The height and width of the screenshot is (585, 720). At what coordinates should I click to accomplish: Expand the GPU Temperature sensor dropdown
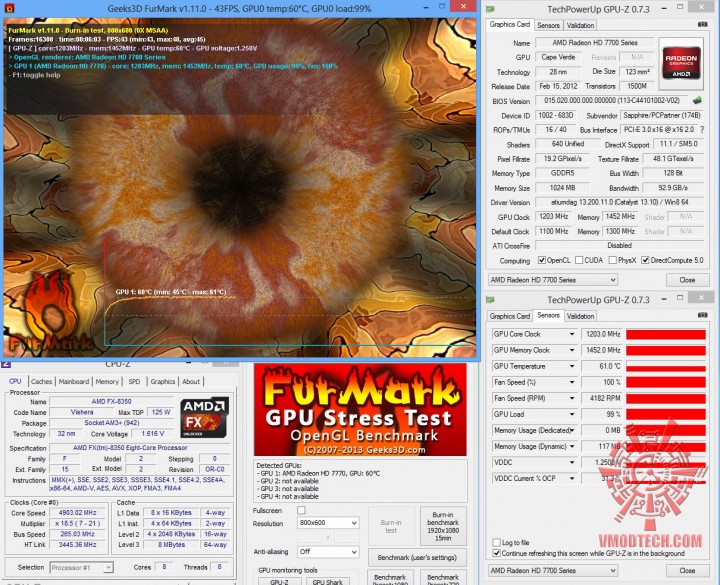(x=572, y=366)
